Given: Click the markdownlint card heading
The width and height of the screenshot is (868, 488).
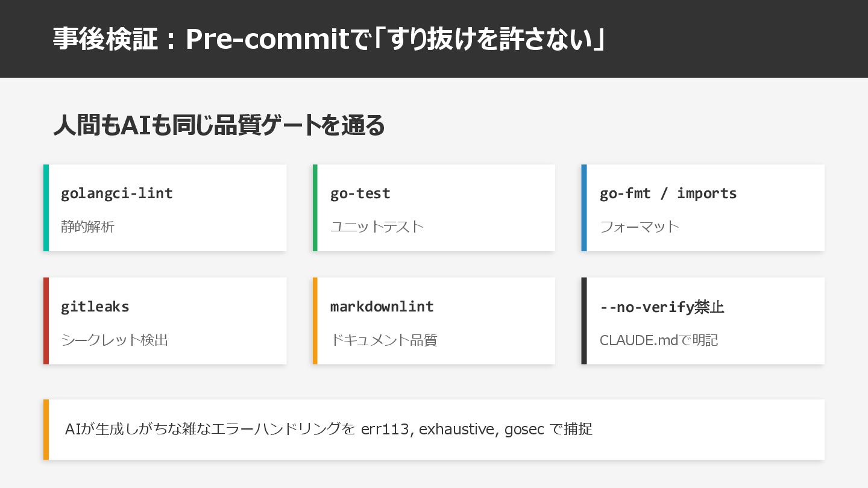Looking at the screenshot, I should point(382,307).
